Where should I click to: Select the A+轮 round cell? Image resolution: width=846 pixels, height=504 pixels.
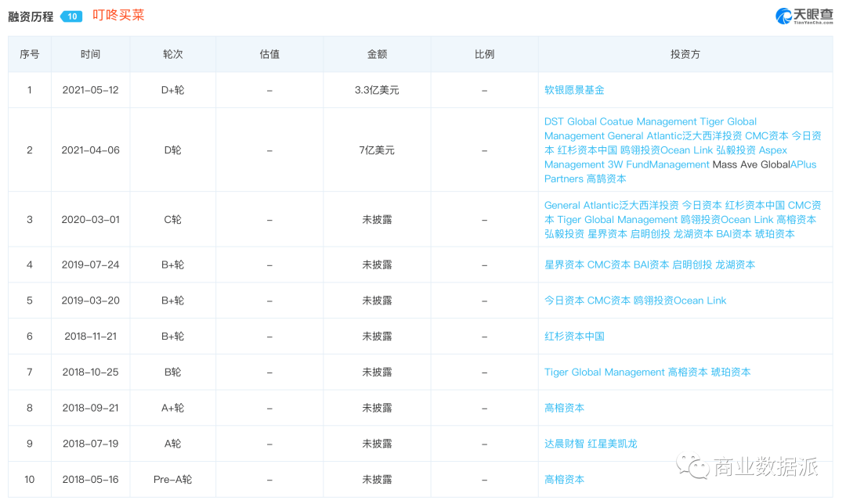tap(172, 408)
